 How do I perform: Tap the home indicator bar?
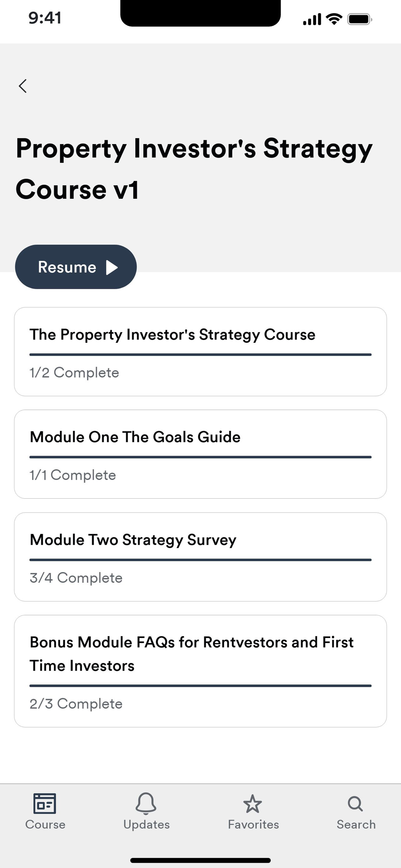pyautogui.click(x=200, y=860)
